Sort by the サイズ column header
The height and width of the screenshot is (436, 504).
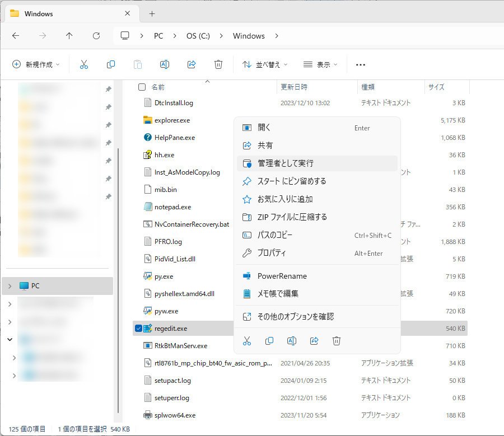(447, 87)
